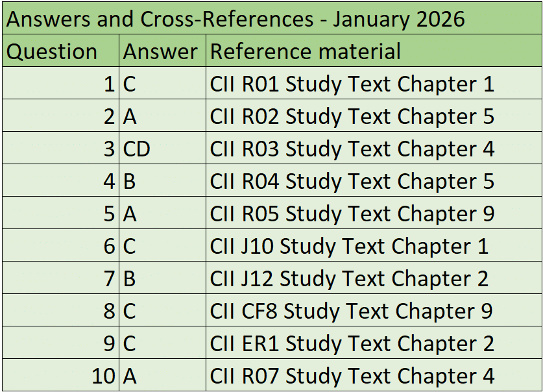Select the answer 'CD' cell for question 3

coord(162,148)
